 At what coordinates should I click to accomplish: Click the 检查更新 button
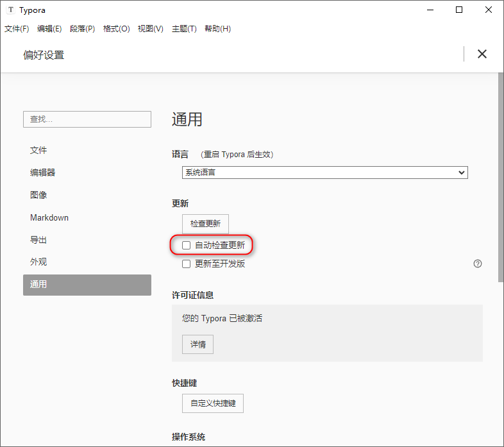click(x=205, y=224)
